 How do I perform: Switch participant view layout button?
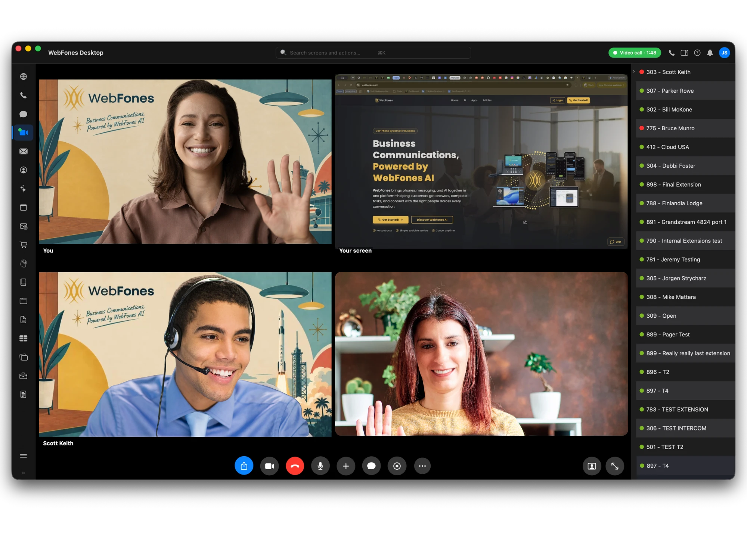pyautogui.click(x=592, y=466)
